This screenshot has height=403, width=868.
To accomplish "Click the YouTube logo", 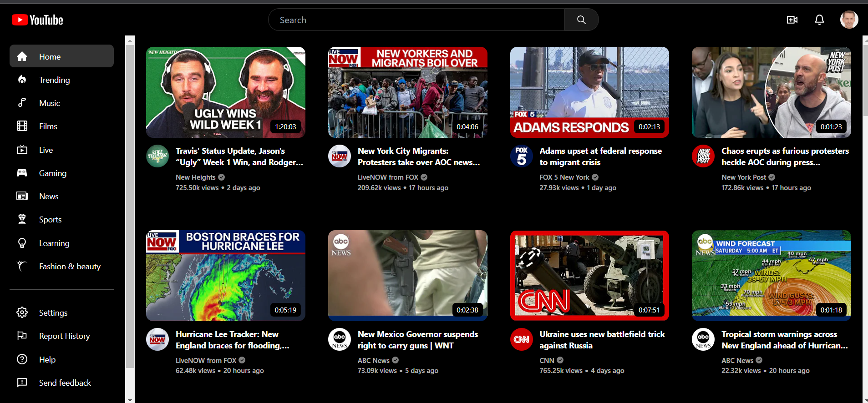I will 37,20.
